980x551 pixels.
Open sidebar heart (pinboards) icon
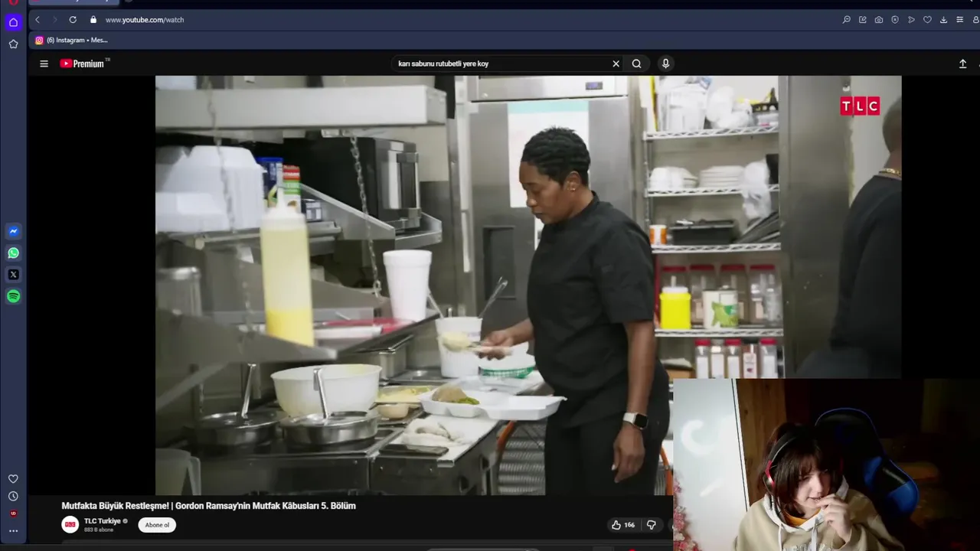[x=13, y=479]
